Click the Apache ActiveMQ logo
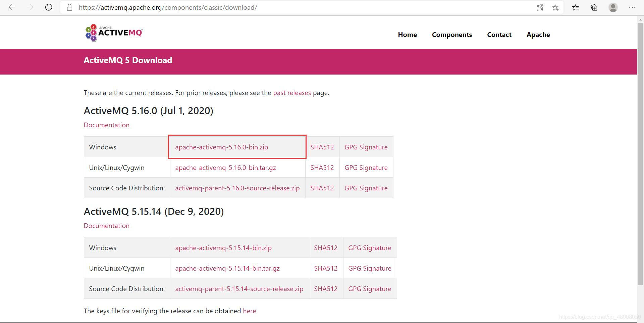The height and width of the screenshot is (323, 644). pos(114,33)
